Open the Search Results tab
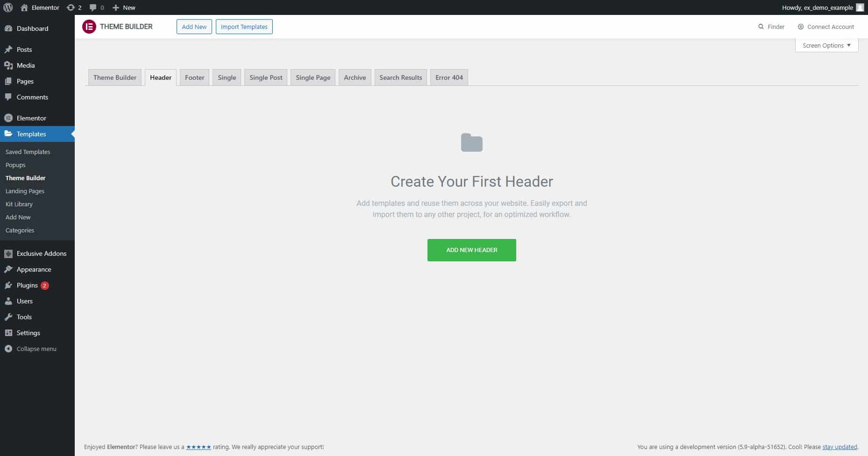 coord(401,77)
